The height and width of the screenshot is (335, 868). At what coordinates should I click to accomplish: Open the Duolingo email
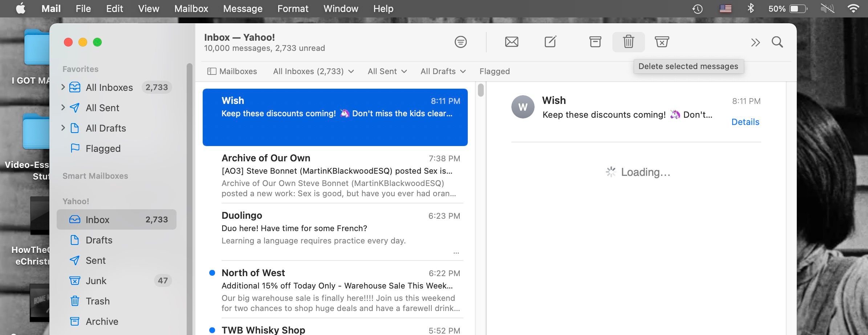341,229
